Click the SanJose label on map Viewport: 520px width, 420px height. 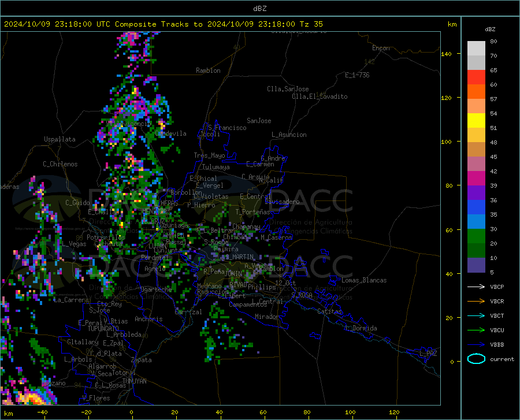[x=259, y=121]
